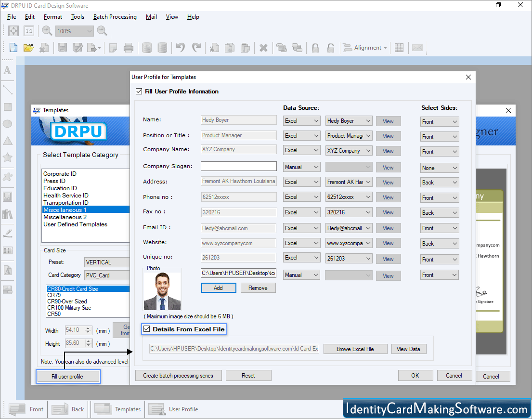
Task: Select the Signature pen tool in sidebar
Action: point(8,233)
